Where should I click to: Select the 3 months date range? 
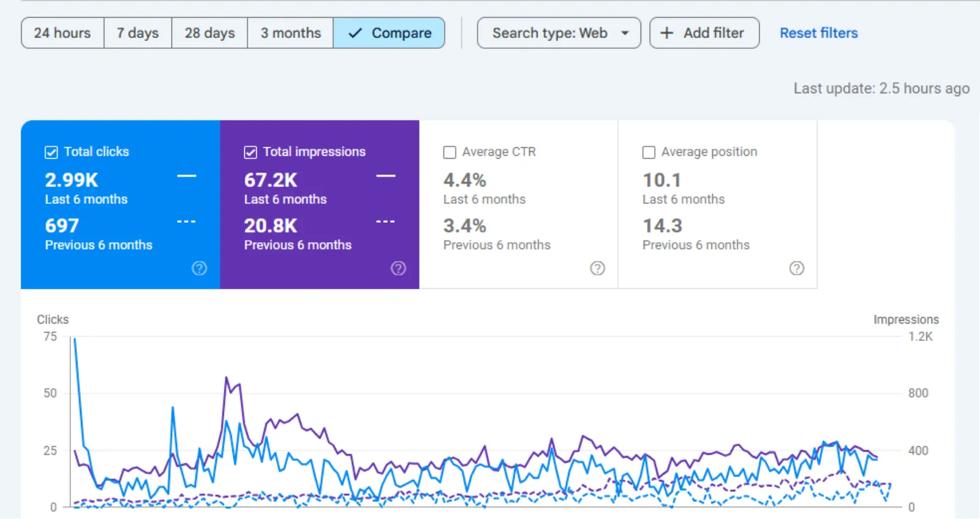tap(290, 33)
